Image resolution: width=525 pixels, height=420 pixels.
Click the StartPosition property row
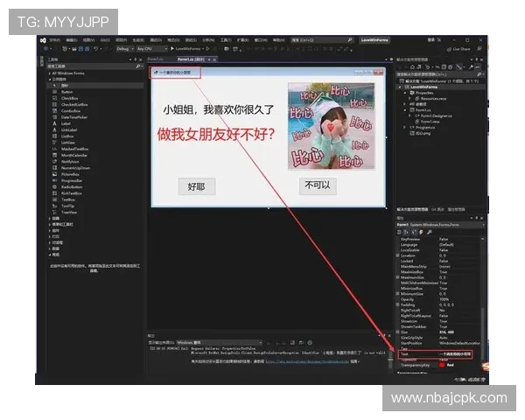[x=441, y=343]
